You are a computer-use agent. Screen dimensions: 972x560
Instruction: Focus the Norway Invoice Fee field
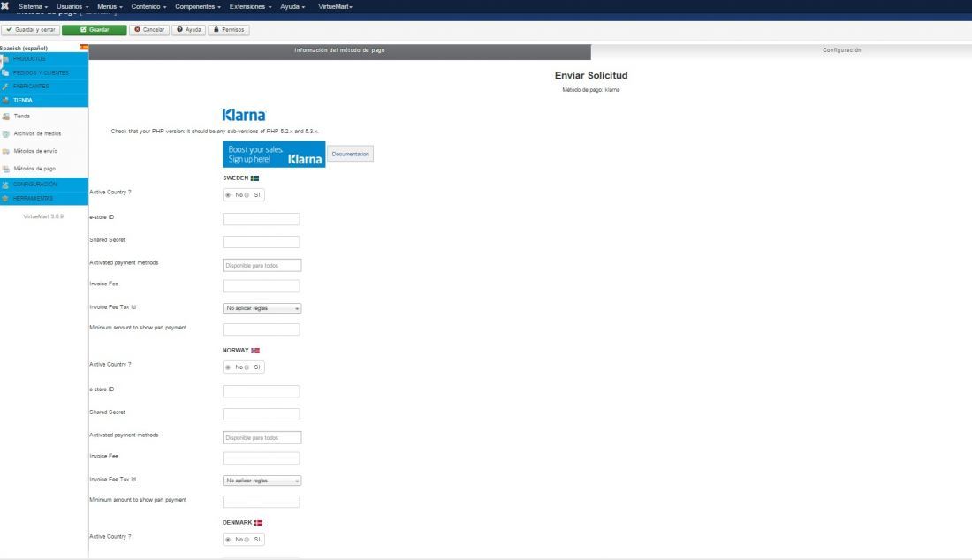261,458
